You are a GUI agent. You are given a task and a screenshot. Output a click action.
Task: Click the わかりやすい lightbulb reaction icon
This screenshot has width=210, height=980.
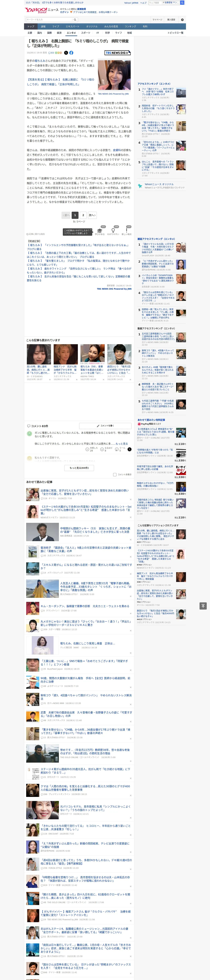point(113,230)
